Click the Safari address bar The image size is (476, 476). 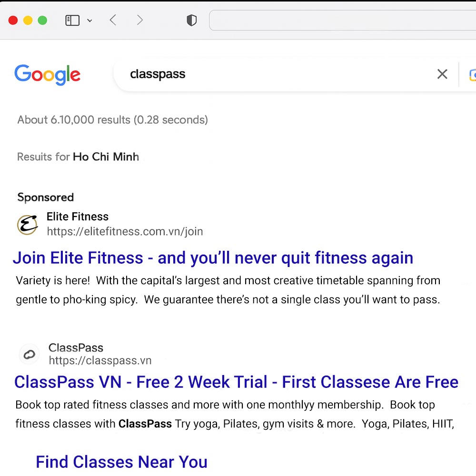[x=343, y=20]
